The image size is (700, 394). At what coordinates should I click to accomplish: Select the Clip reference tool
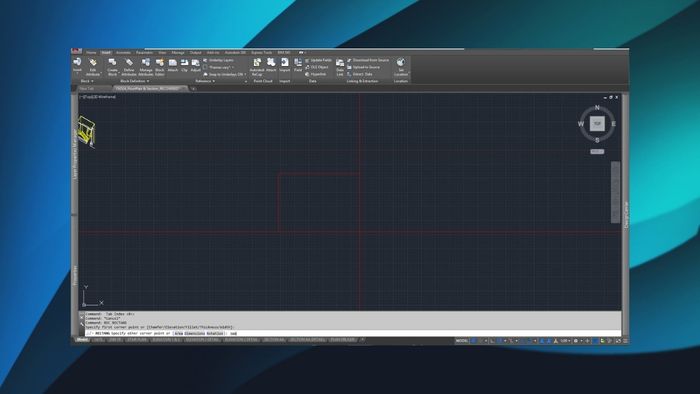coord(184,65)
